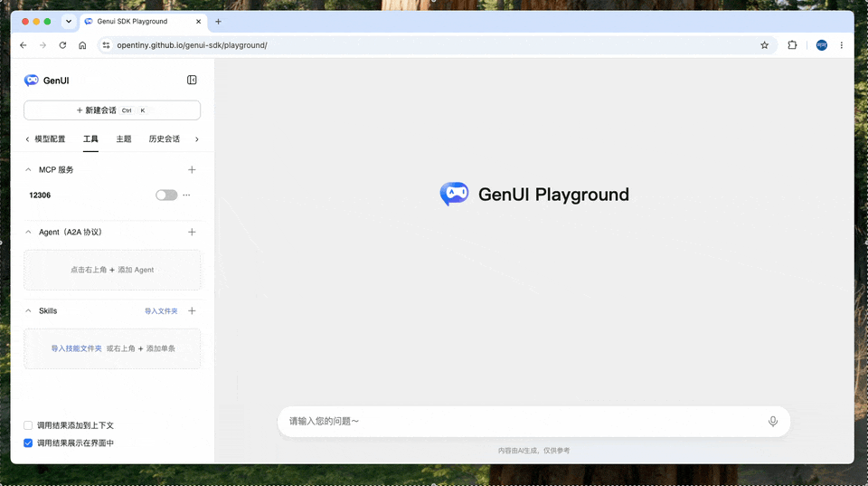This screenshot has width=868, height=486.
Task: Open Chrome three-dot menu
Action: (842, 45)
